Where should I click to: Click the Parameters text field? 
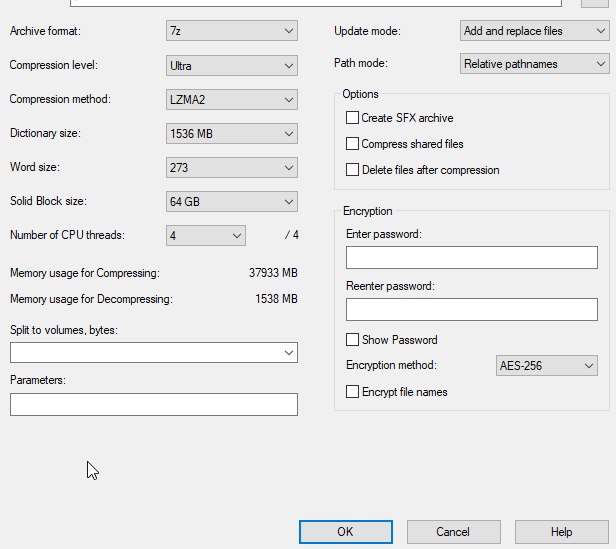(154, 404)
